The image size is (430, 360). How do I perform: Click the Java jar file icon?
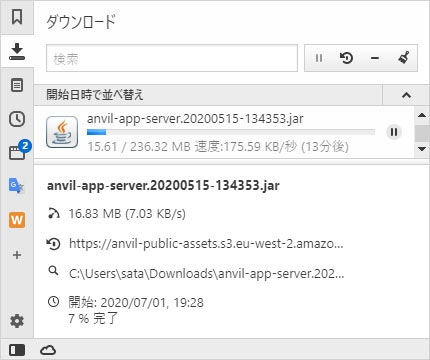[62, 132]
